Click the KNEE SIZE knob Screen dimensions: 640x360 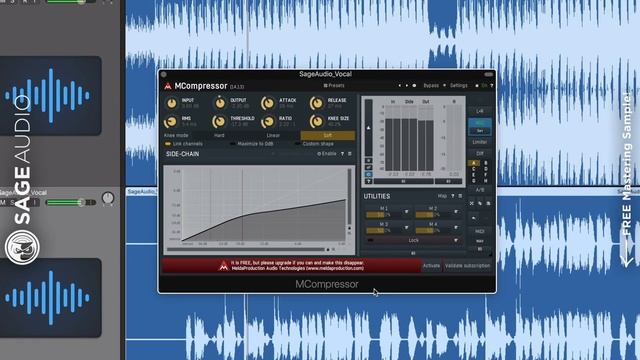pyautogui.click(x=316, y=121)
